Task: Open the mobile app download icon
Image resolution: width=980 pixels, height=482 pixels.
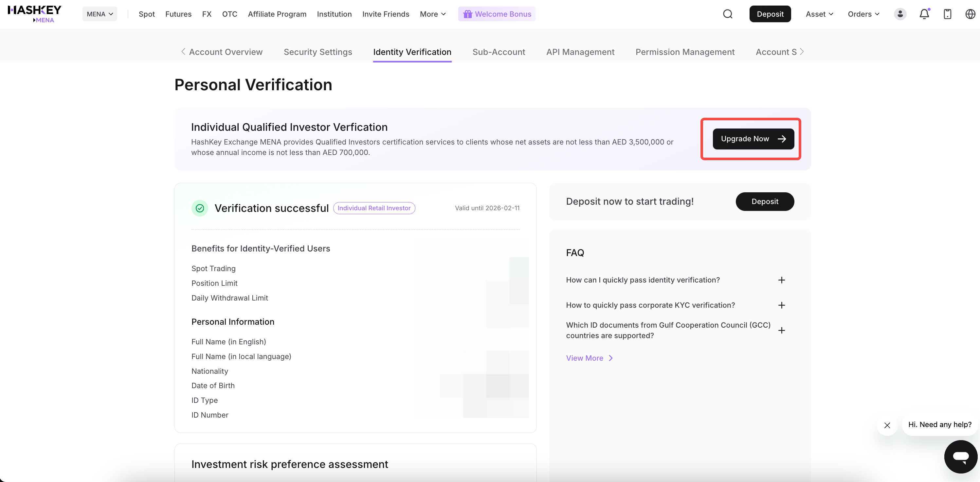Action: tap(947, 14)
